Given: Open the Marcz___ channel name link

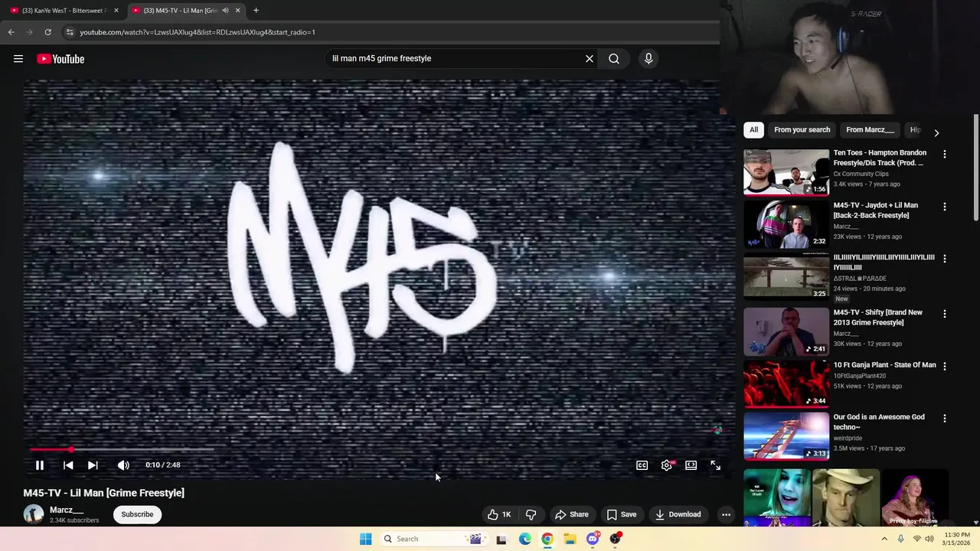Looking at the screenshot, I should point(67,510).
